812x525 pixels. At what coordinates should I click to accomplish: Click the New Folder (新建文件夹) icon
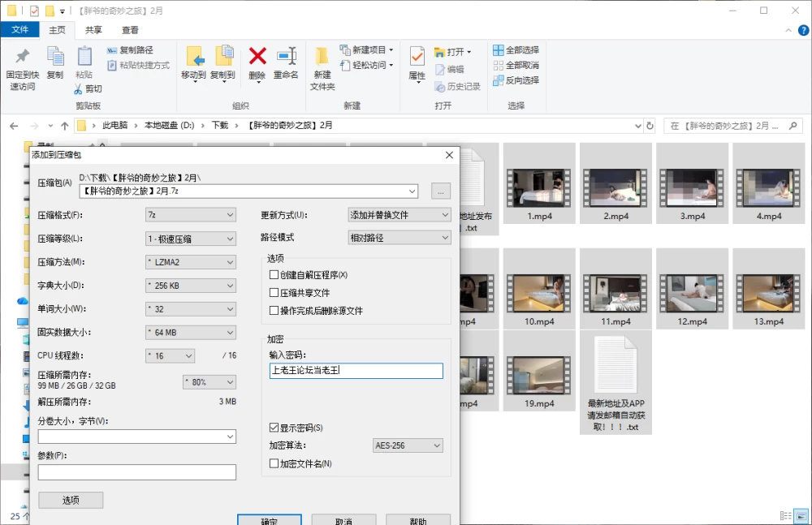(322, 57)
